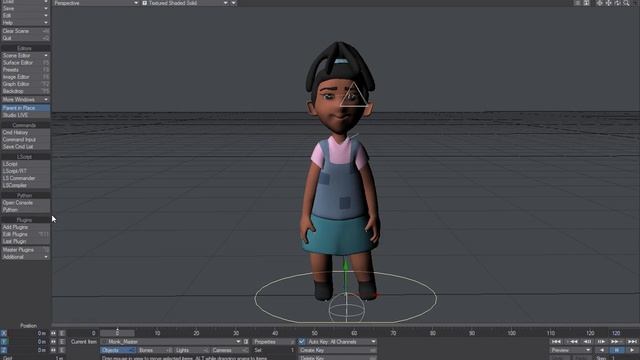Open Current Item Monk_Master dropdown
The image size is (640, 360).
(171, 342)
